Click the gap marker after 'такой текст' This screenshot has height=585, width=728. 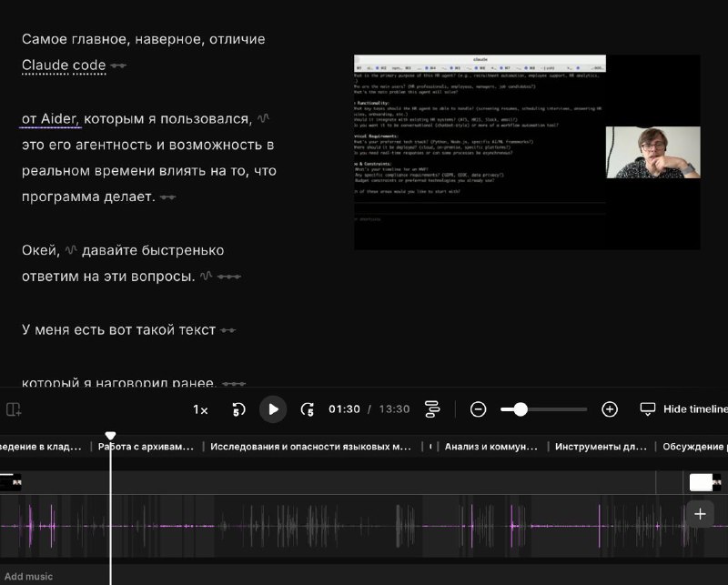[x=228, y=330]
